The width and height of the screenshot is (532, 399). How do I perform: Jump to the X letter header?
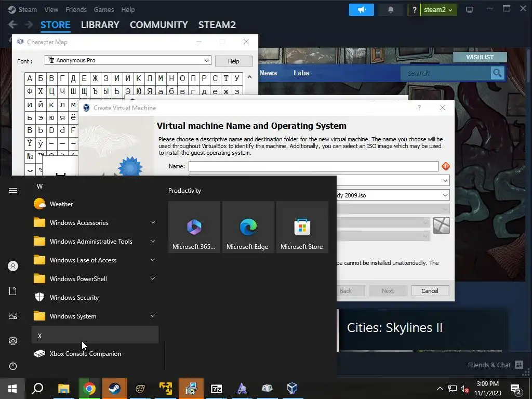click(95, 335)
